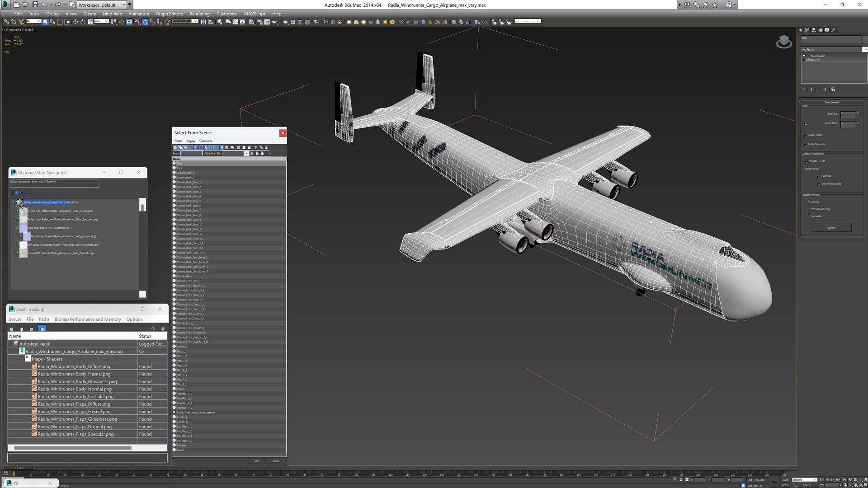Image resolution: width=868 pixels, height=488 pixels.
Task: Collapse the TurboSmooth rollout header
Action: pyautogui.click(x=832, y=102)
